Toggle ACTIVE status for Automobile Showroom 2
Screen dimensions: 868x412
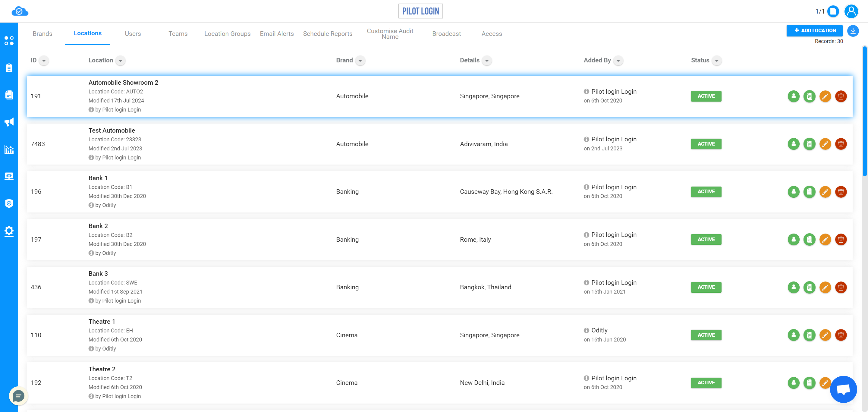(x=706, y=96)
